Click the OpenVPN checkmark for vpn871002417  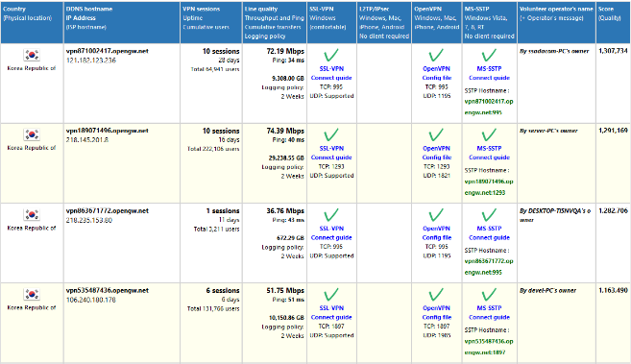click(436, 56)
